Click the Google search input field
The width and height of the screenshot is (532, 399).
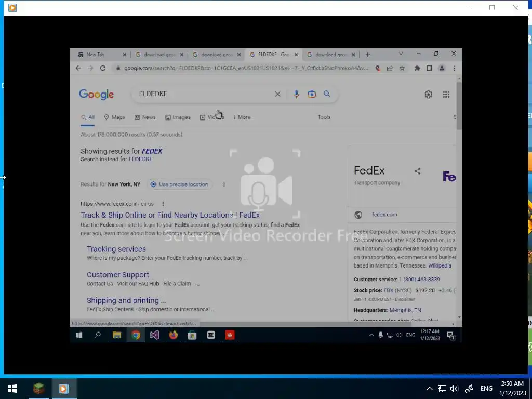click(x=204, y=94)
